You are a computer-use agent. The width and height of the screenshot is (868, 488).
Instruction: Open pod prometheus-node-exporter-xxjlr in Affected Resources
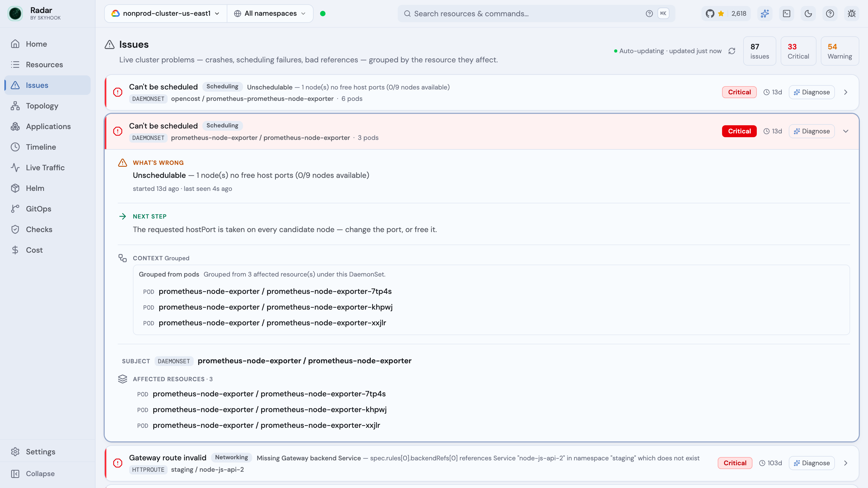(266, 425)
